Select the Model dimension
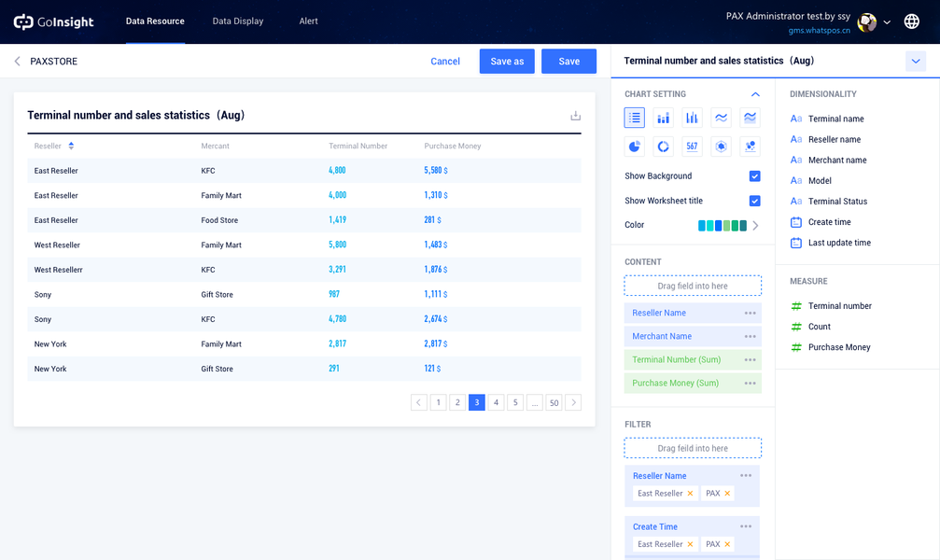 tap(820, 180)
